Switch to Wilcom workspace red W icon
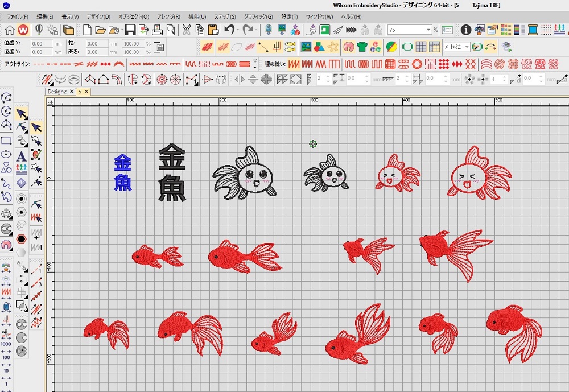Screen dimensions: 569x392 pyautogui.click(x=23, y=30)
